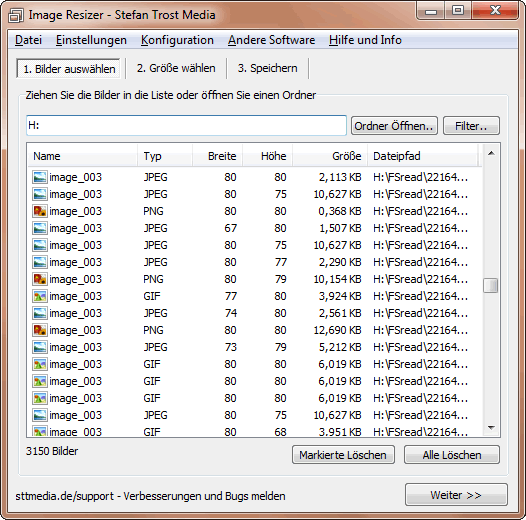526x520 pixels.
Task: Click the sttmedia.de/support link text
Action: click(64, 496)
